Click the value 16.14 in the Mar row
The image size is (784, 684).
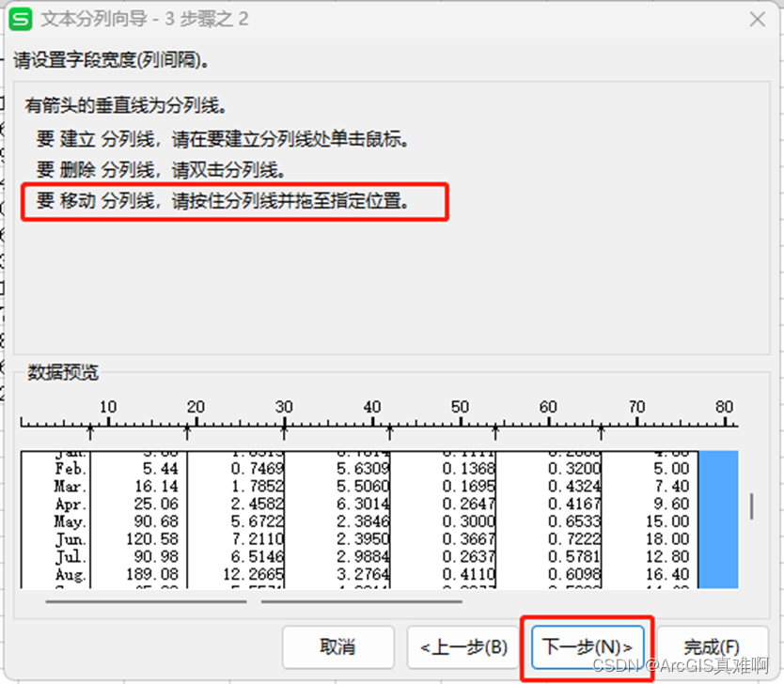pos(156,486)
